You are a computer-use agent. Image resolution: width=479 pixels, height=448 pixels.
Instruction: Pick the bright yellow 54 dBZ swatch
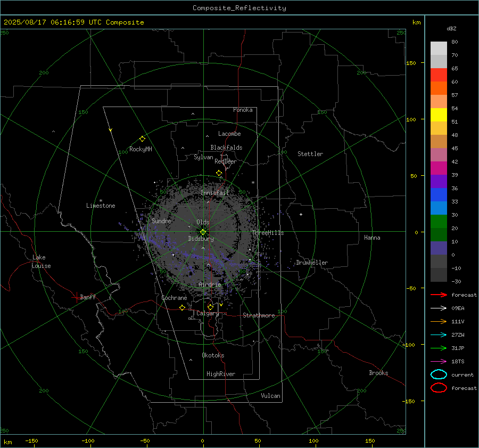[x=439, y=115]
